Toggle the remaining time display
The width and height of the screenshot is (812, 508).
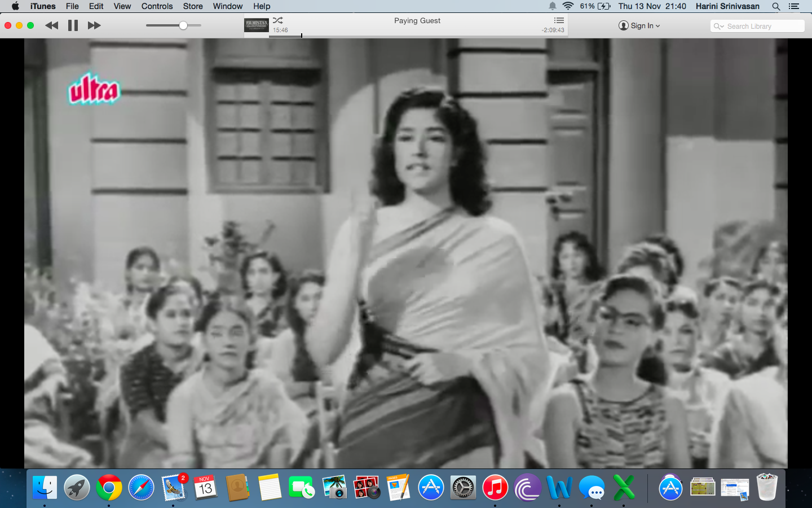pos(553,30)
